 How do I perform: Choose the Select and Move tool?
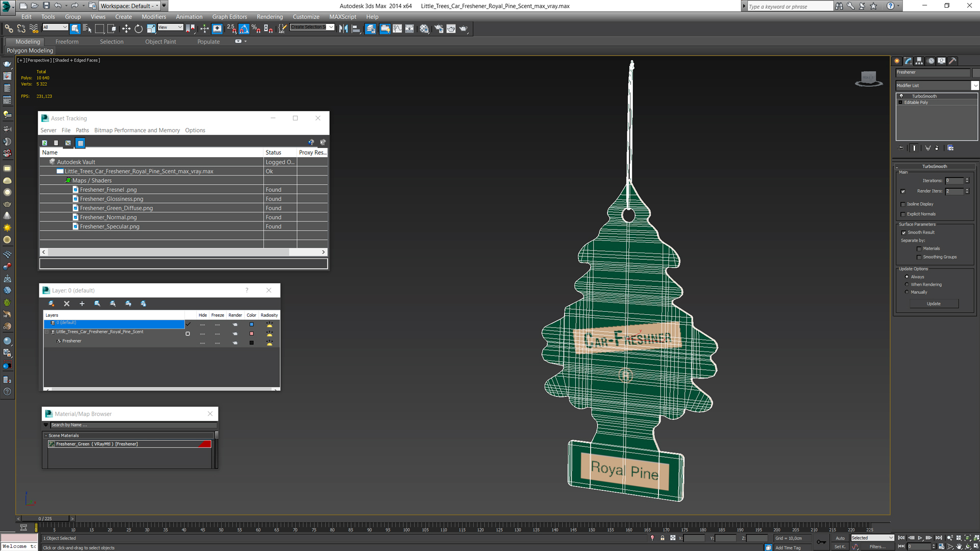pyautogui.click(x=126, y=29)
